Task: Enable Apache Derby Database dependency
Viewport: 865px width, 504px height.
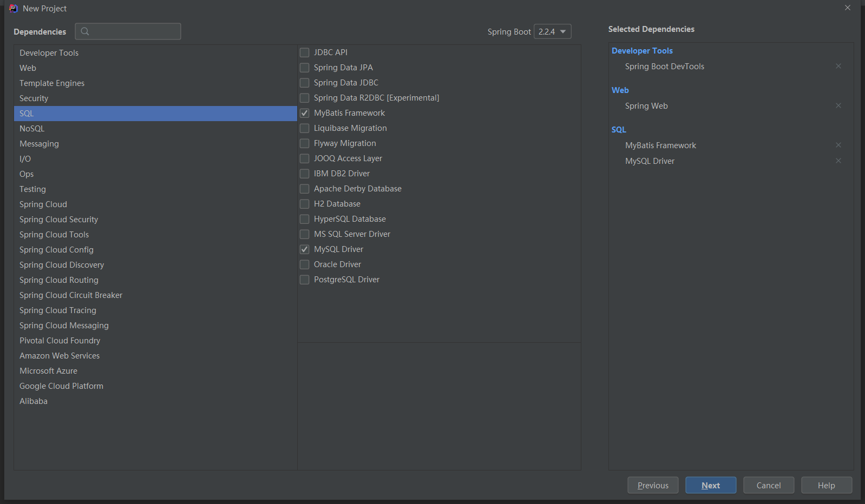Action: click(x=305, y=189)
